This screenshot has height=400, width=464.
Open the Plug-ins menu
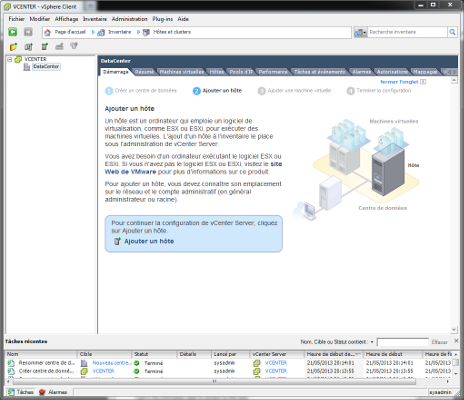coord(163,19)
